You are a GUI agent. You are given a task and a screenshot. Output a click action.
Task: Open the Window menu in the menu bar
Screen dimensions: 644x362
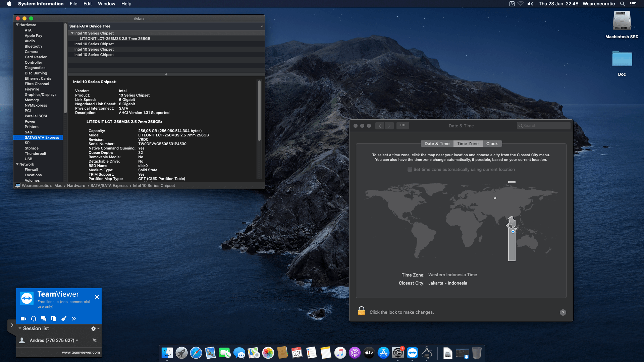pyautogui.click(x=106, y=4)
